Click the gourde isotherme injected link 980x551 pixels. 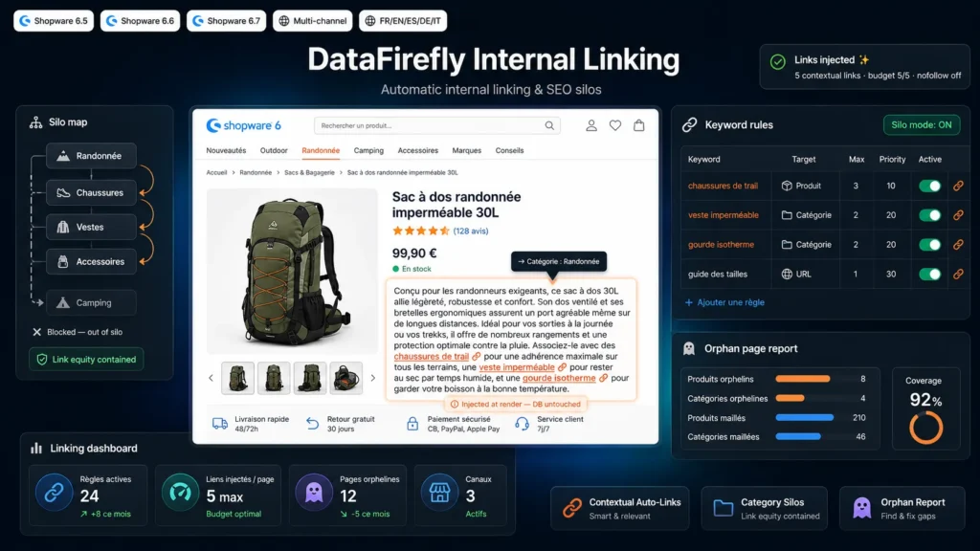[x=559, y=378]
